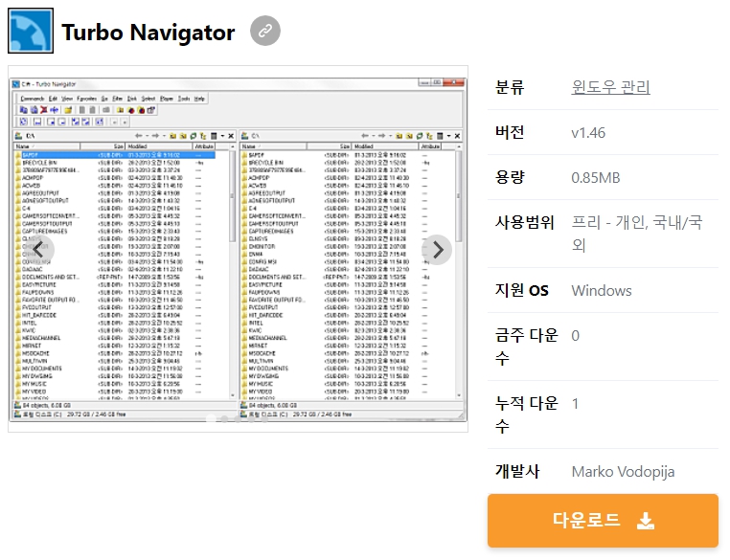Select the third carousel indicator dot
This screenshot has width=730, height=560.
click(239, 419)
